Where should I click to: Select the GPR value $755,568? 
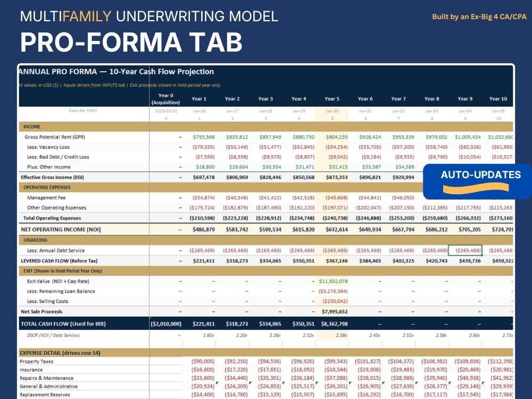(204, 137)
